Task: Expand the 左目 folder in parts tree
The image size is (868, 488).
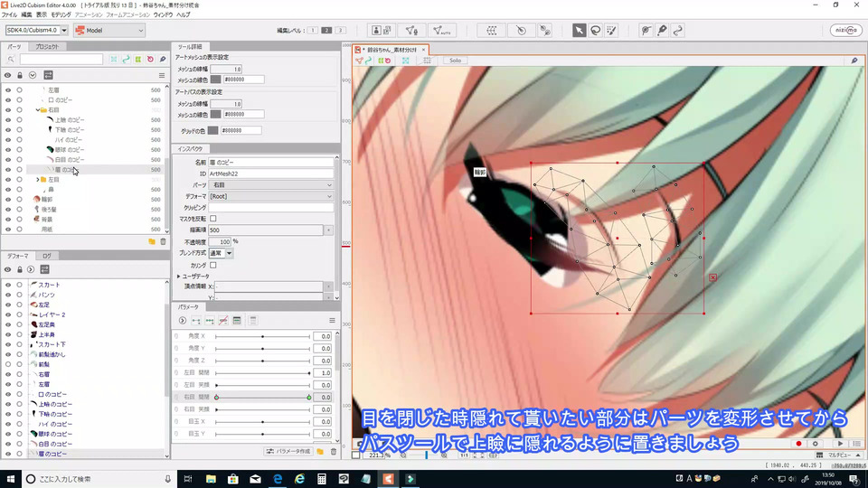Action: click(38, 180)
